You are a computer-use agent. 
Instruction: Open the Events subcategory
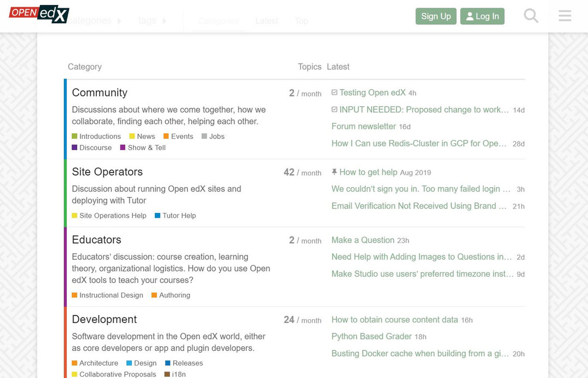tap(179, 137)
